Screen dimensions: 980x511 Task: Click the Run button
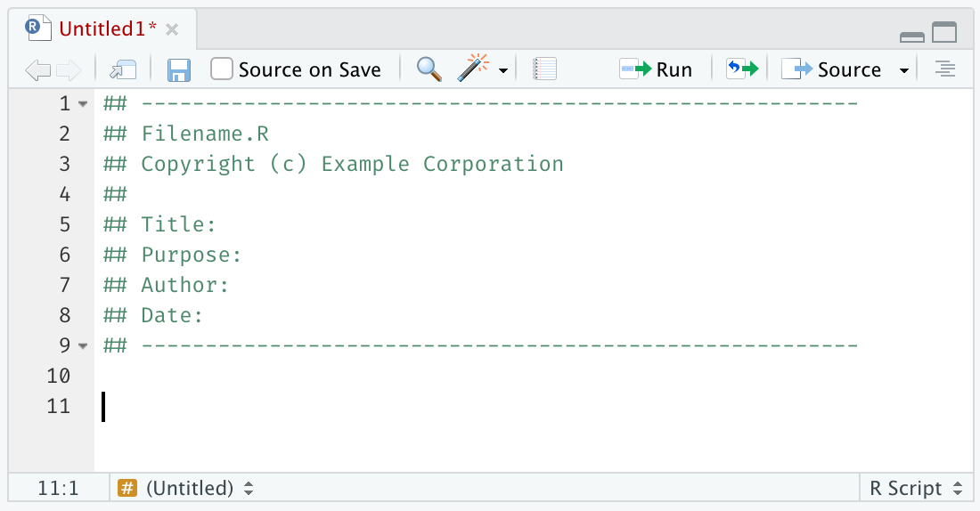click(657, 69)
